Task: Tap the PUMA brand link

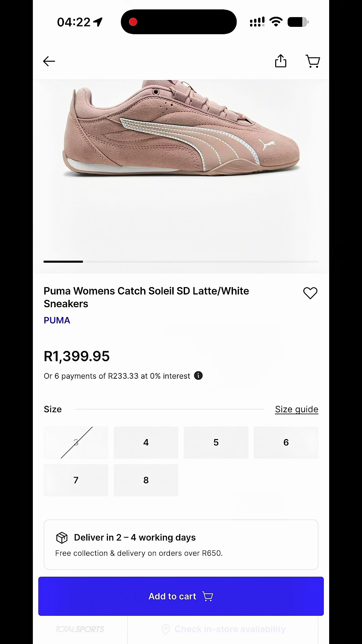Action: (57, 320)
